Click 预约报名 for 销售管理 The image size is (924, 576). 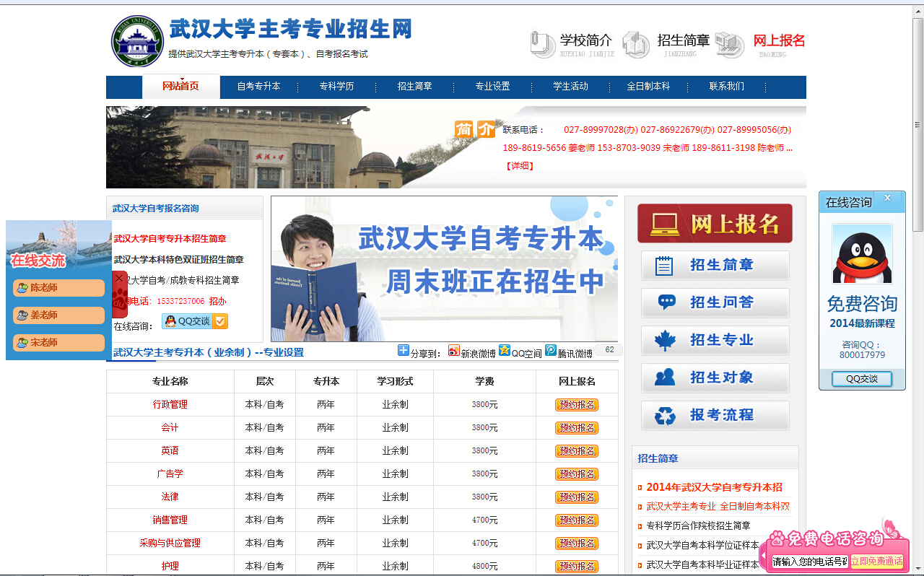click(577, 520)
